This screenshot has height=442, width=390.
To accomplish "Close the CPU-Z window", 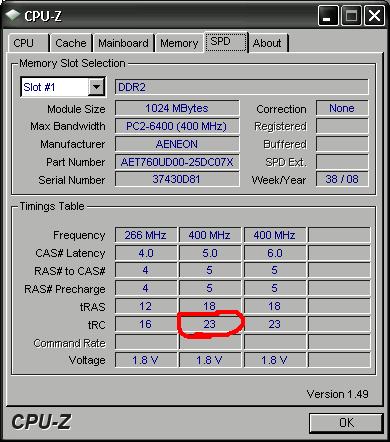I will coord(375,16).
